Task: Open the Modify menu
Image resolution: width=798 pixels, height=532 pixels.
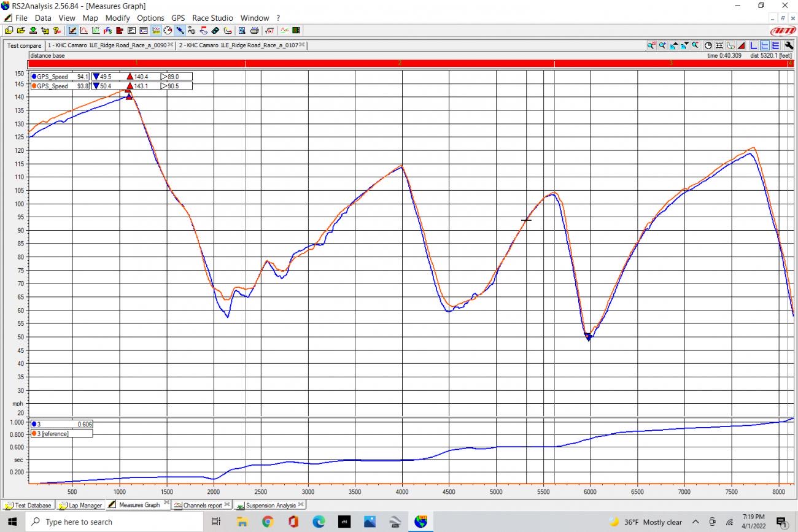Action: coord(117,18)
